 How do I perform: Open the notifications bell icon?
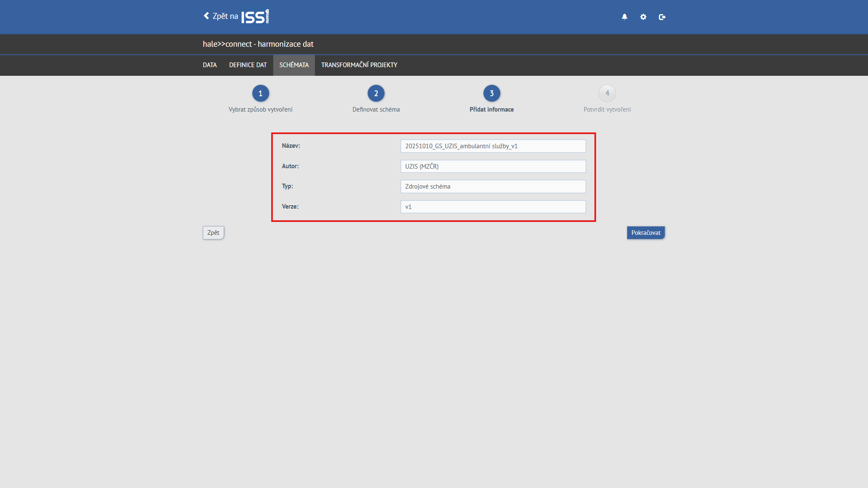point(624,17)
